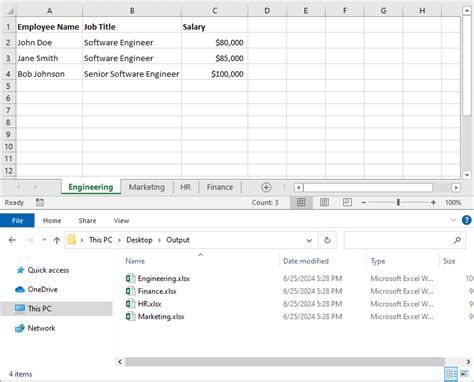
Task: Go back in File Explorer
Action: coord(12,240)
